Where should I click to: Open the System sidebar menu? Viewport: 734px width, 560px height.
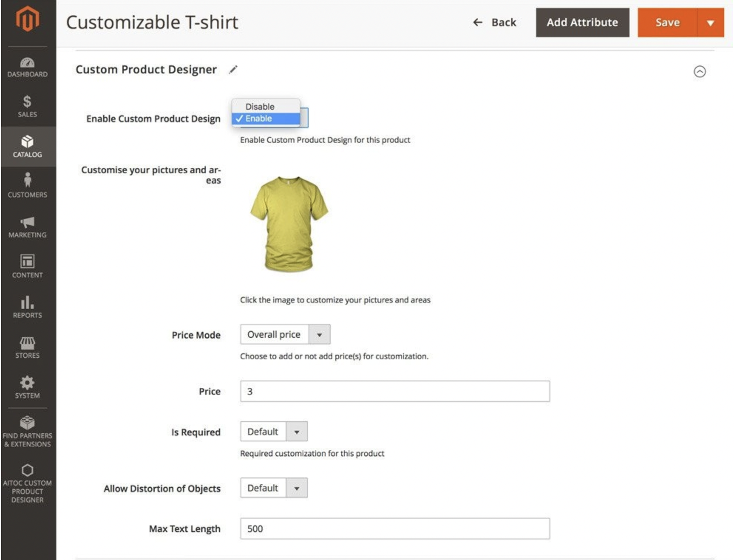(28, 388)
